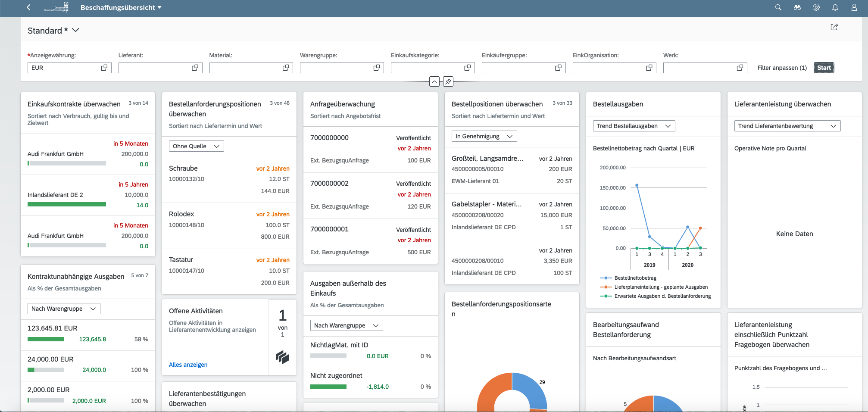Open inquiry 7000000000
Screen dimensions: 868x412
(x=371, y=150)
